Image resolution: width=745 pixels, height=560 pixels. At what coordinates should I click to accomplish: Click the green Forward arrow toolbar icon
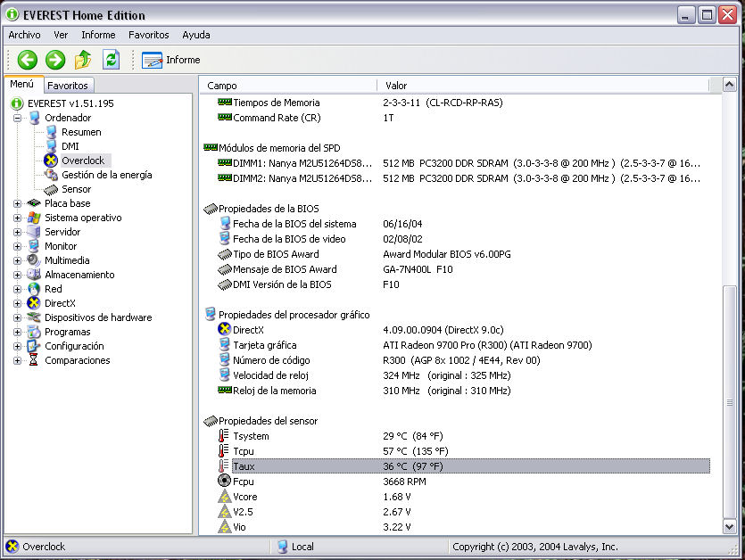click(x=55, y=60)
